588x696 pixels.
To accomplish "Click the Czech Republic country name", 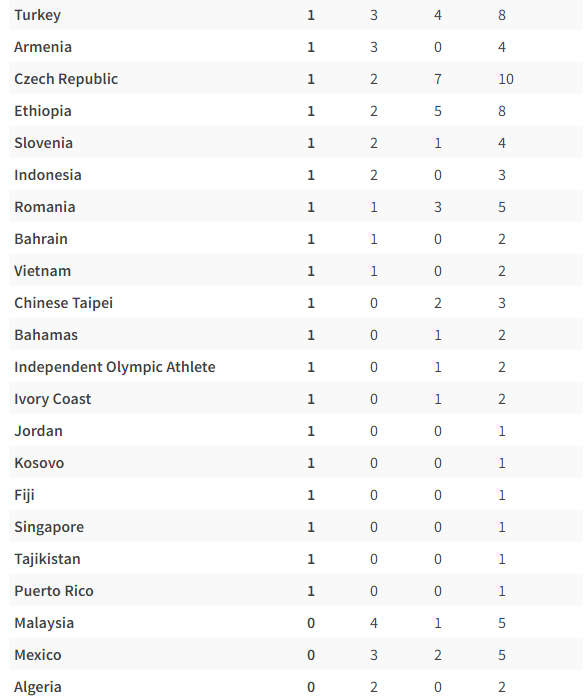I will (66, 79).
